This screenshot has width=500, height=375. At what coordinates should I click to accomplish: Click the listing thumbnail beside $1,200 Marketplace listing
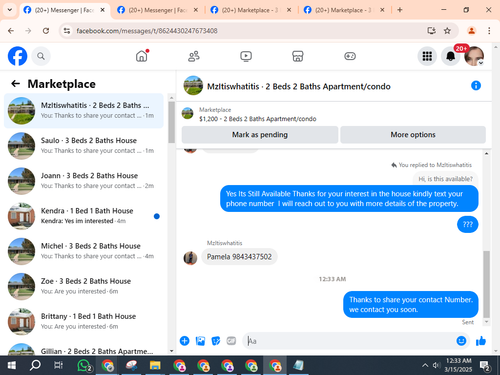pyautogui.click(x=187, y=113)
